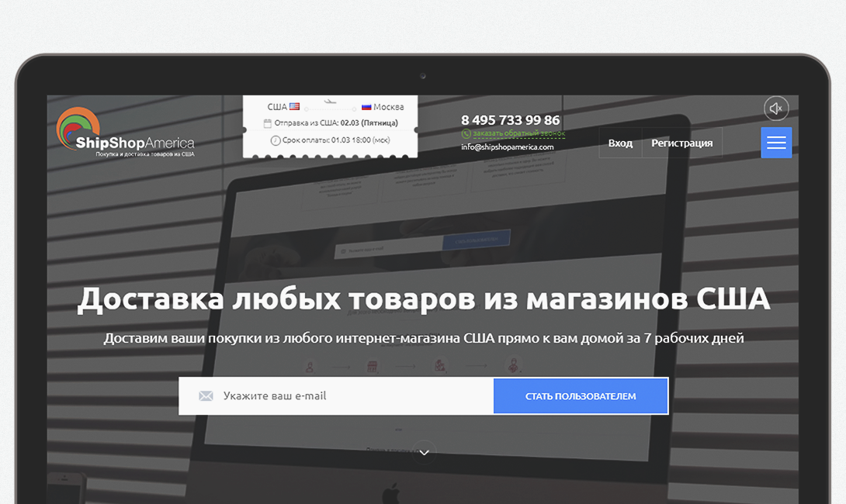
Task: Click the USA flag on the ticket
Action: pyautogui.click(x=294, y=107)
